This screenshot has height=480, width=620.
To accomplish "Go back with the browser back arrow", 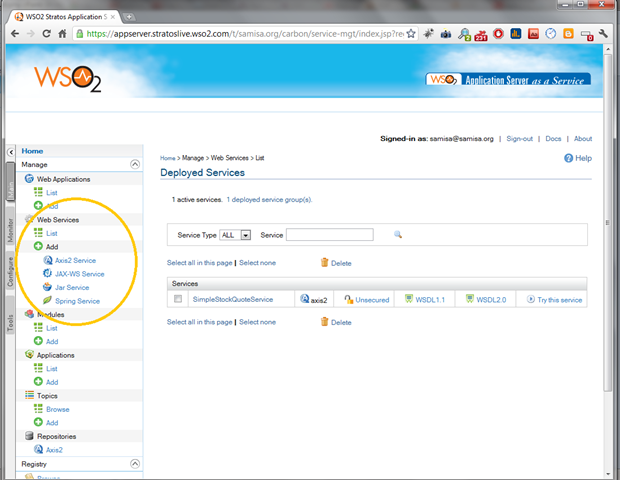I will click(x=15, y=34).
